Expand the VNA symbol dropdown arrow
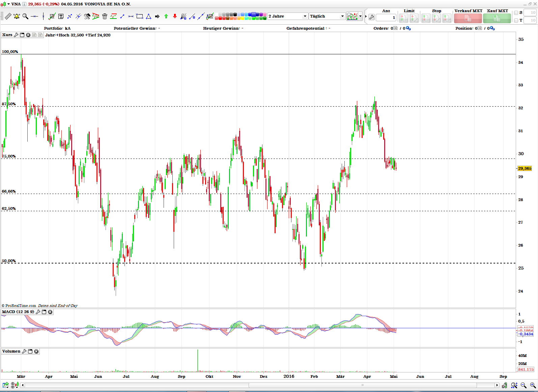 tap(9, 4)
